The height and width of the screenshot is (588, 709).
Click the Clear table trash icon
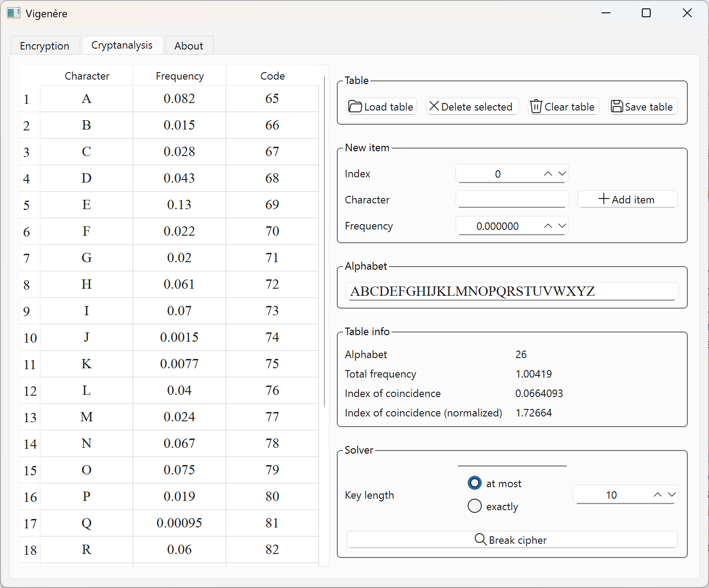tap(536, 107)
